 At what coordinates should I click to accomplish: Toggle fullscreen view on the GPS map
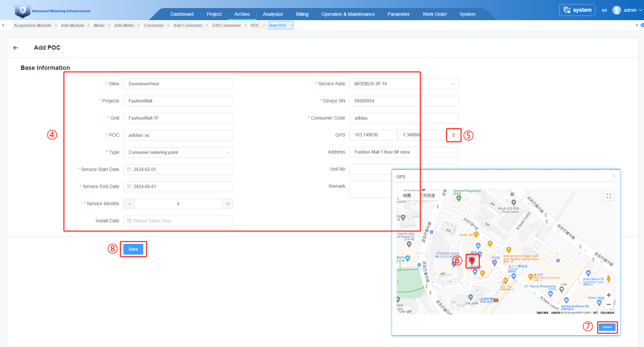point(609,196)
